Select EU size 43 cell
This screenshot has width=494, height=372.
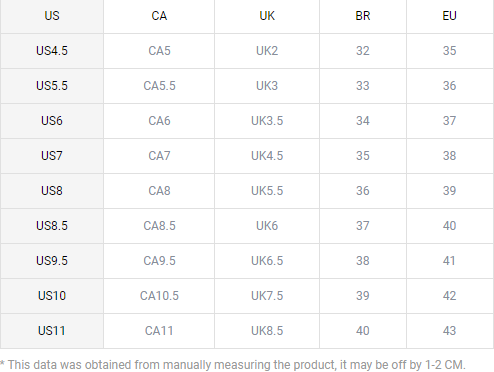[x=449, y=331]
